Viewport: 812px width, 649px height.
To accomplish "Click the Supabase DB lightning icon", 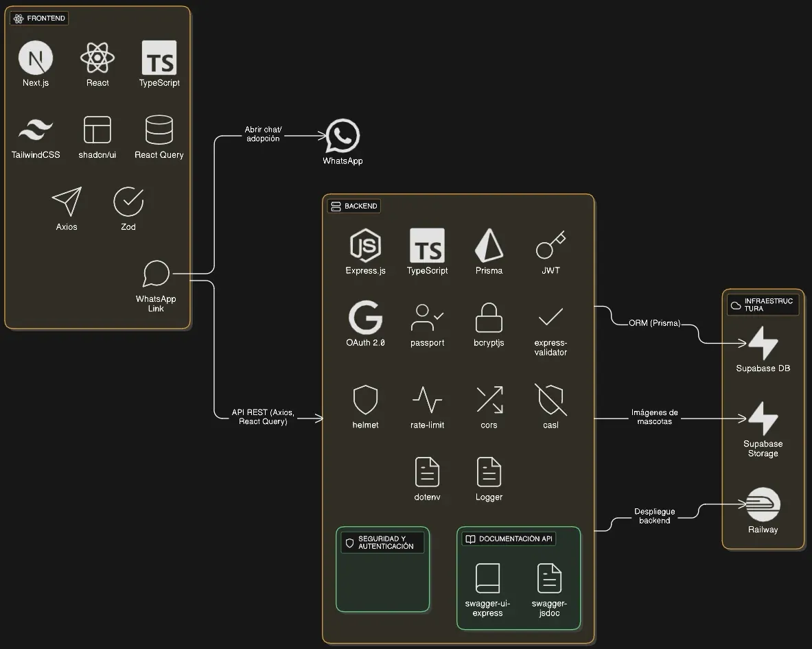I will tap(763, 343).
